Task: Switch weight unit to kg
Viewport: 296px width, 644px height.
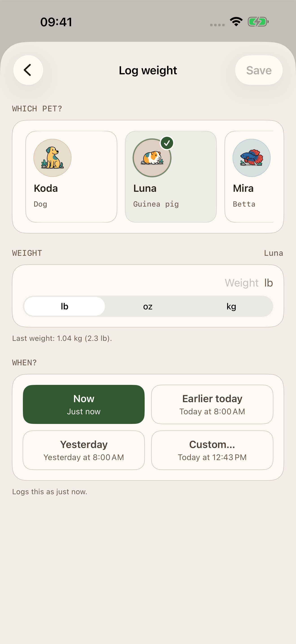Action: click(x=231, y=306)
